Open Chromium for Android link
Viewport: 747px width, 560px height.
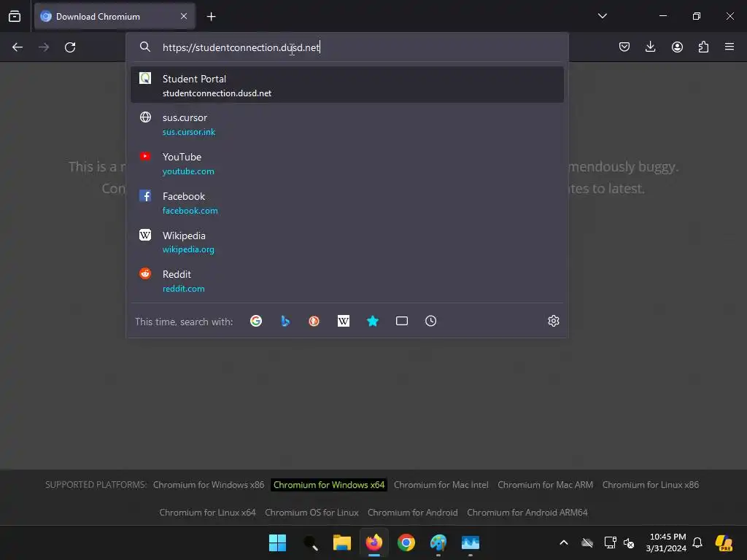tap(413, 513)
